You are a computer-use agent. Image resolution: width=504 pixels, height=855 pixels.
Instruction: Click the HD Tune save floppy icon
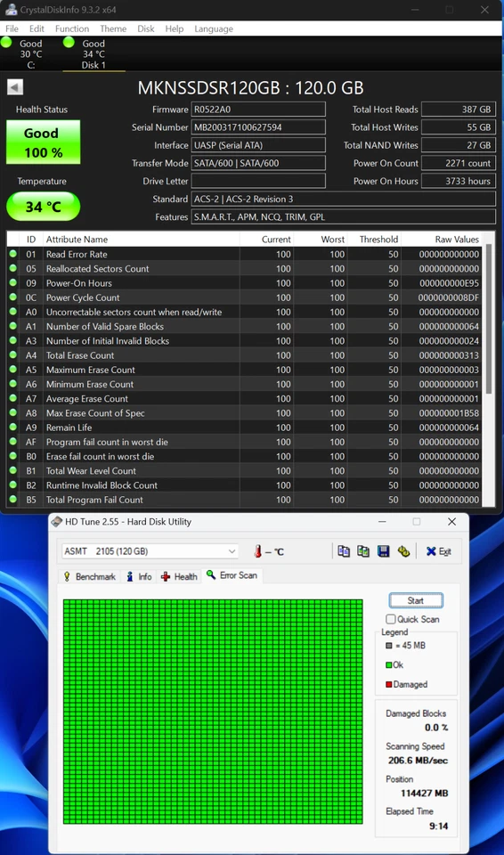pyautogui.click(x=384, y=550)
